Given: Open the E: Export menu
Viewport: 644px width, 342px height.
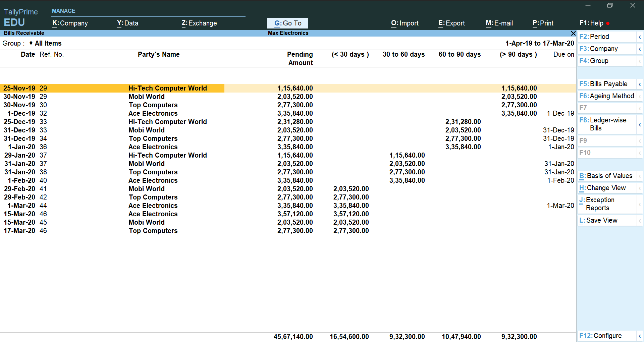Looking at the screenshot, I should pyautogui.click(x=451, y=23).
